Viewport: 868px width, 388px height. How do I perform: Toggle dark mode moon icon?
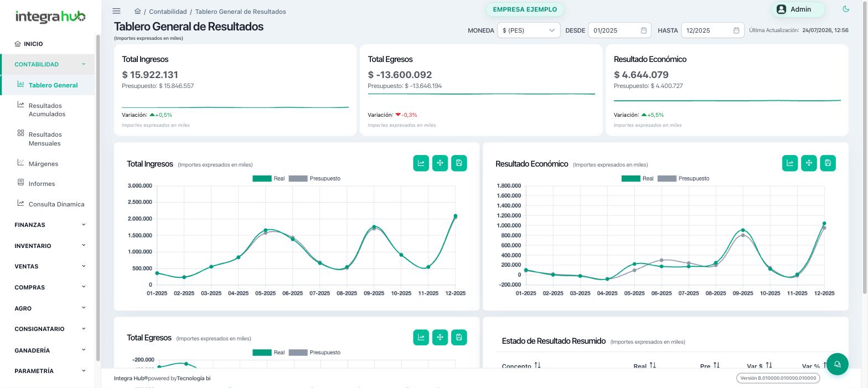pyautogui.click(x=845, y=9)
